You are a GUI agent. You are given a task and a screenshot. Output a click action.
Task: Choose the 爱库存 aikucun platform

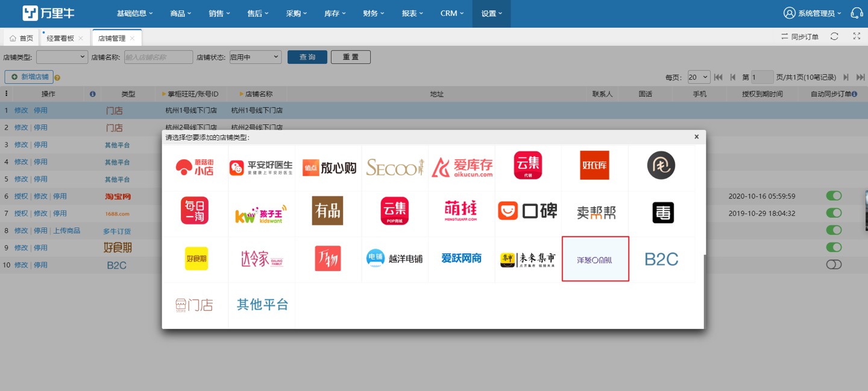pyautogui.click(x=462, y=167)
